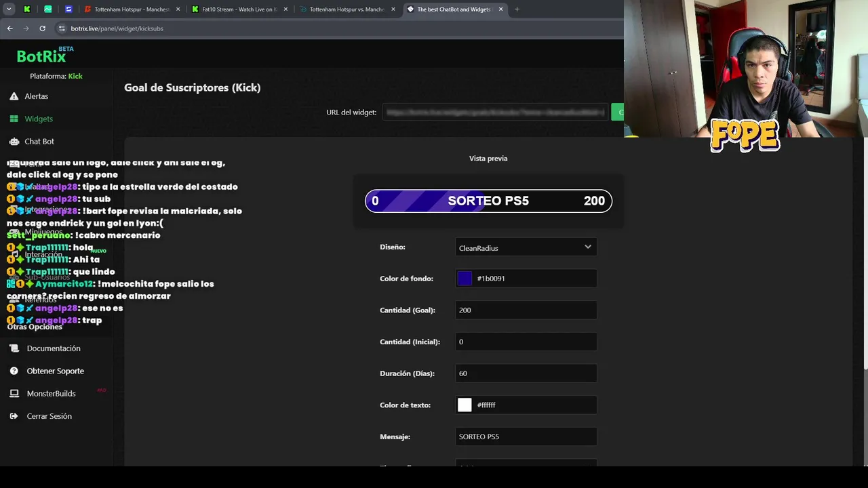
Task: Expand the Diseño CleanRadius dropdown
Action: coord(526,247)
